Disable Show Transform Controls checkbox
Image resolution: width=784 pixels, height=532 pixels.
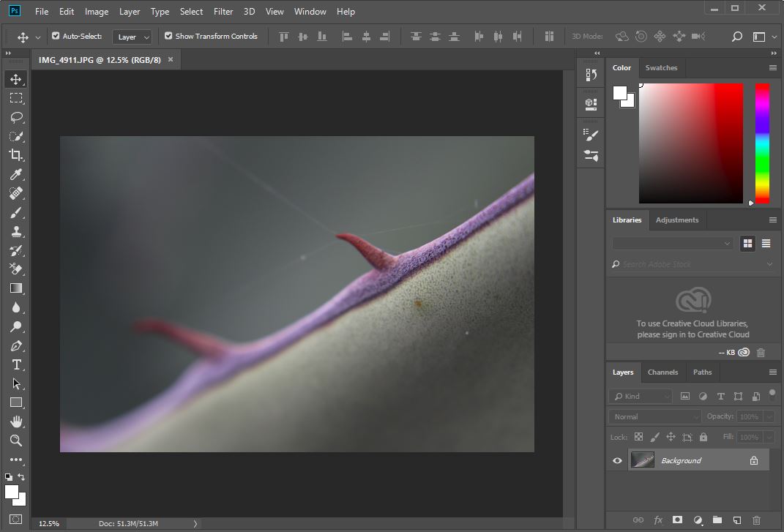[x=168, y=36]
